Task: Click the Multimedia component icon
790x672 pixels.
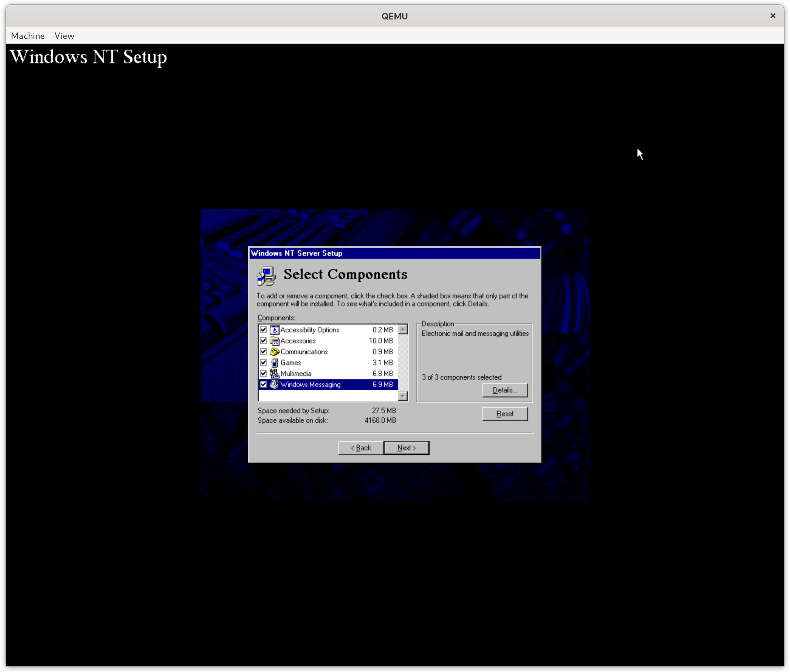Action: (274, 374)
